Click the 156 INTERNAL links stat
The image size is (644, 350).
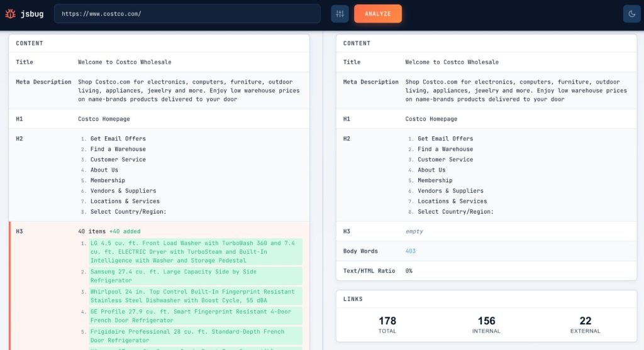pos(486,325)
